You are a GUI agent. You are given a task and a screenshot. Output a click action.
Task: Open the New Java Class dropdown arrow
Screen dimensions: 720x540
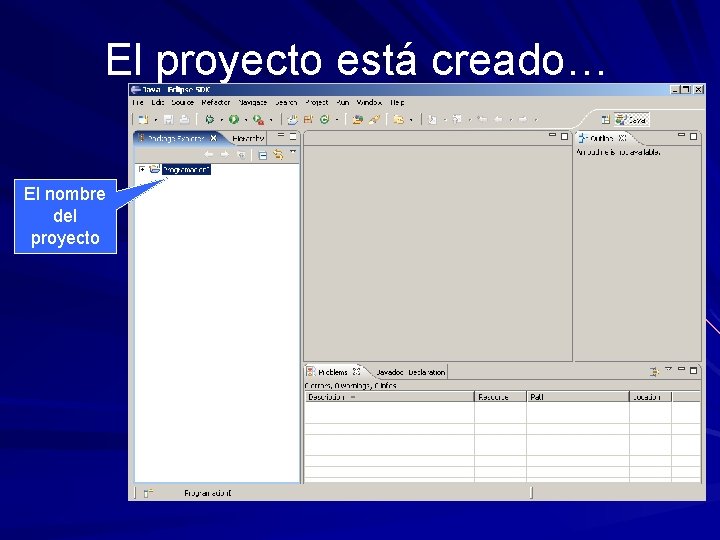(337, 120)
